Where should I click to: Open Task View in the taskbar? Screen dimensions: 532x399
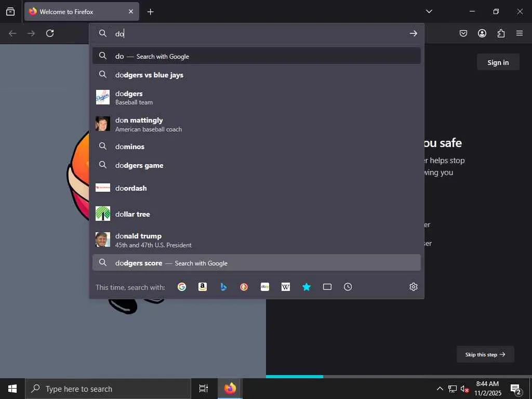pos(204,389)
